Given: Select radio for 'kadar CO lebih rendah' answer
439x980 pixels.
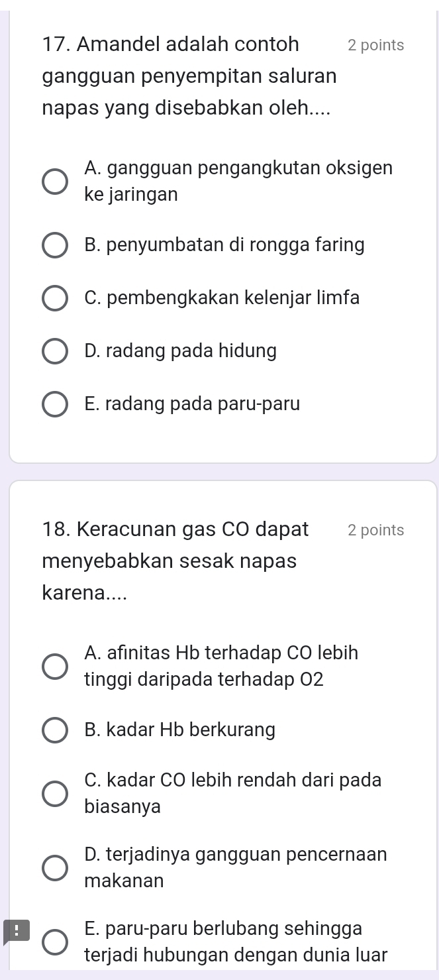Looking at the screenshot, I should pyautogui.click(x=55, y=794).
